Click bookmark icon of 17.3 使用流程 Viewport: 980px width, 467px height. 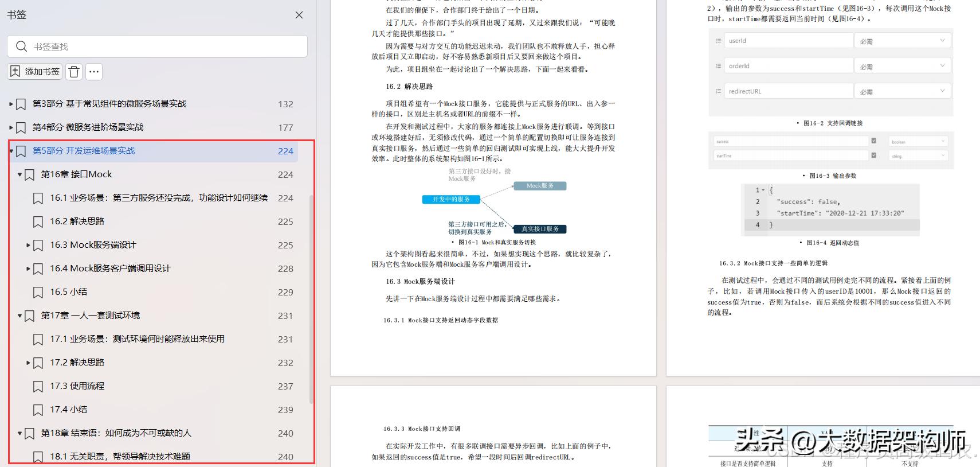(x=38, y=387)
